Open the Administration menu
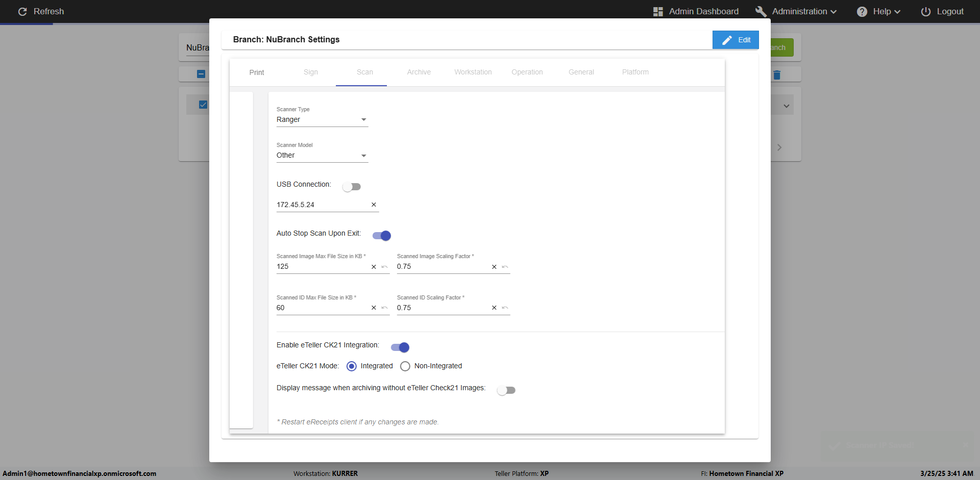The width and height of the screenshot is (980, 480). (x=796, y=11)
